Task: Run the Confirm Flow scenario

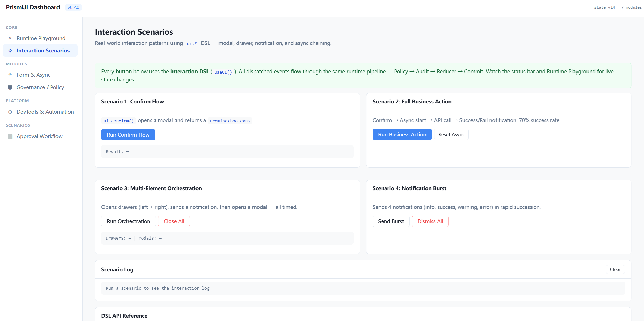Action: click(128, 135)
